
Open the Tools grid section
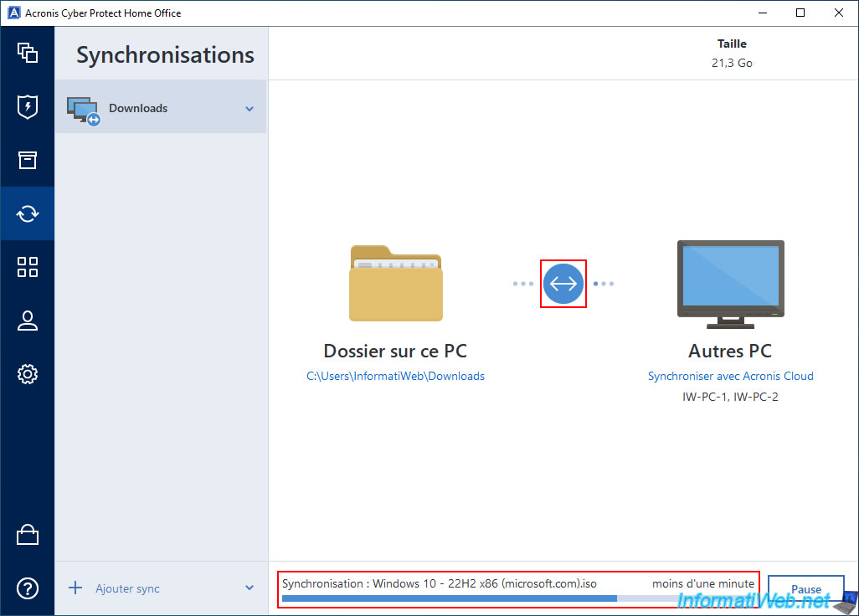(28, 267)
